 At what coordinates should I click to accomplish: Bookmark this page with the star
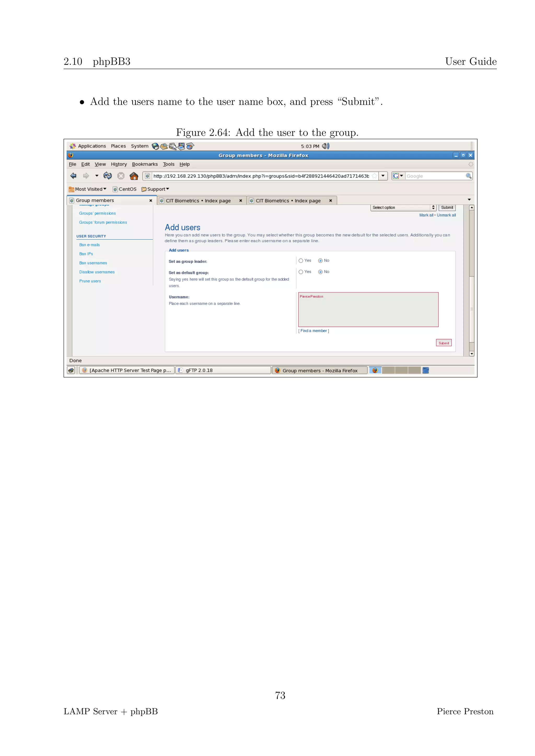pos(374,176)
